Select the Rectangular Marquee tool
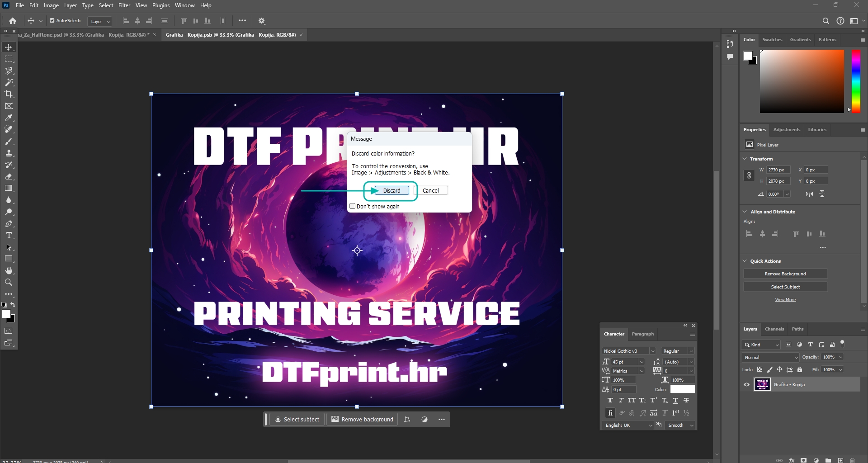 (x=9, y=59)
